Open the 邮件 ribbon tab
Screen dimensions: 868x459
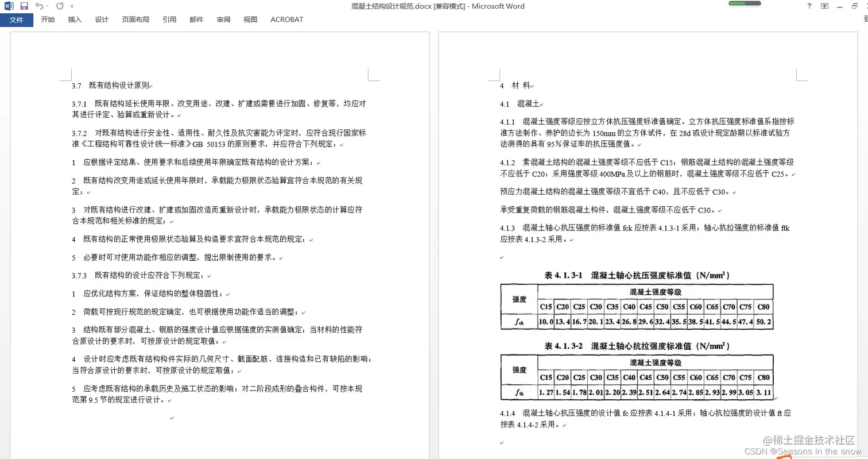pyautogui.click(x=196, y=19)
